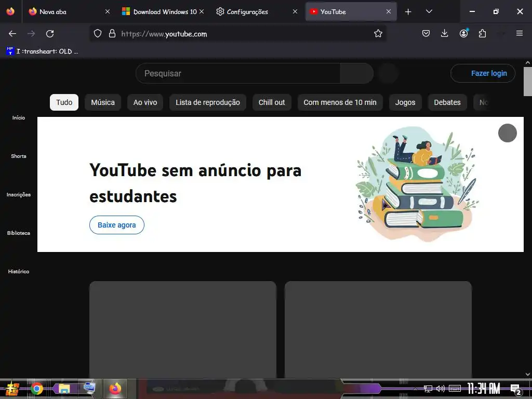Open Histórico in the sidebar

click(x=19, y=271)
